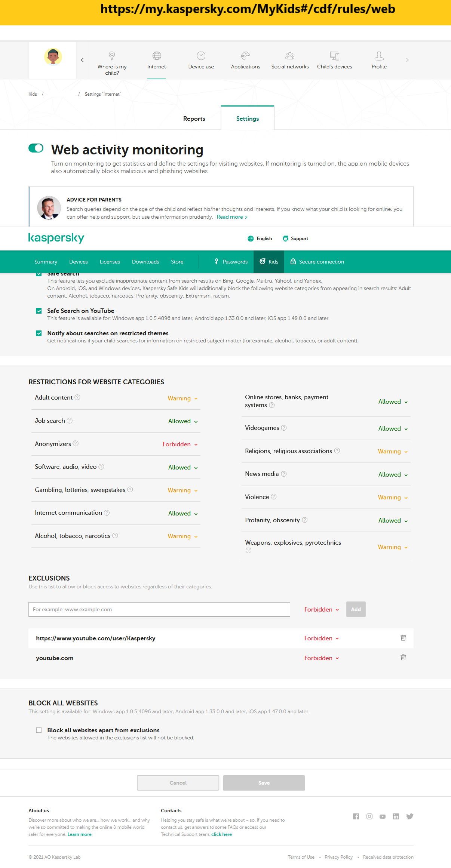Click the Add exclusion button
Screen dimensions: 451x868
tap(356, 609)
